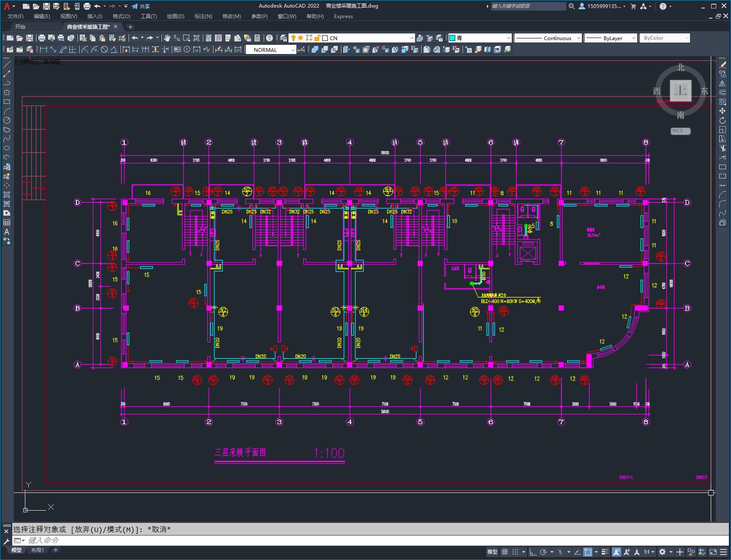Toggle polar tracking in status bar

tap(543, 552)
